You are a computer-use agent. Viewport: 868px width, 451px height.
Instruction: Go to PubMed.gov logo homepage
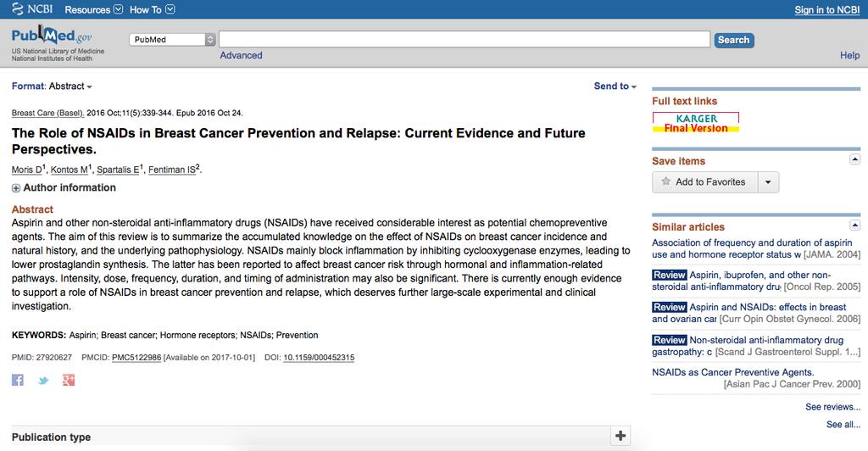point(52,36)
